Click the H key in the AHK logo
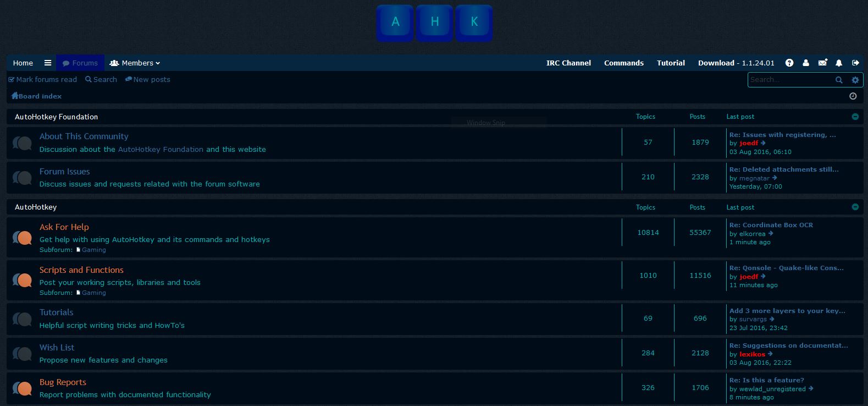 434,23
